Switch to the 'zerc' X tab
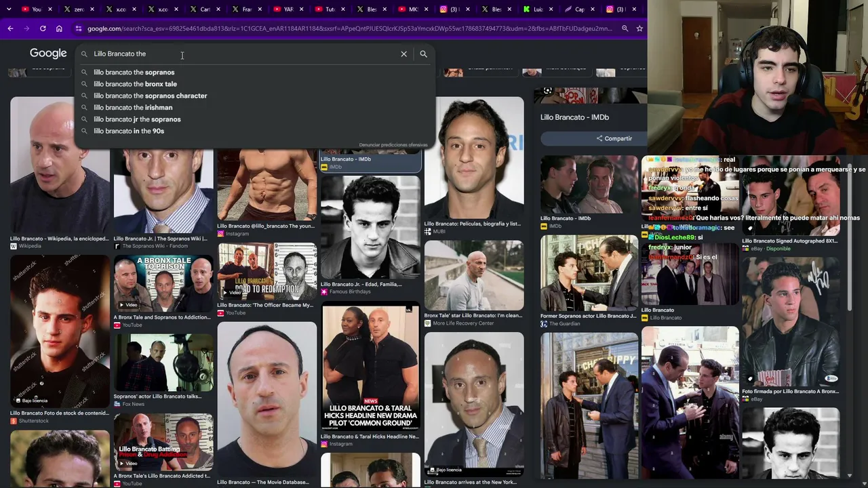Viewport: 868px width, 488px height. 75,9
